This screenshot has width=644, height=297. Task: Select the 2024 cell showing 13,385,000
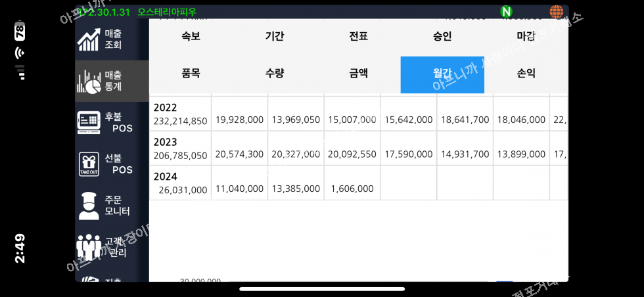pos(296,189)
